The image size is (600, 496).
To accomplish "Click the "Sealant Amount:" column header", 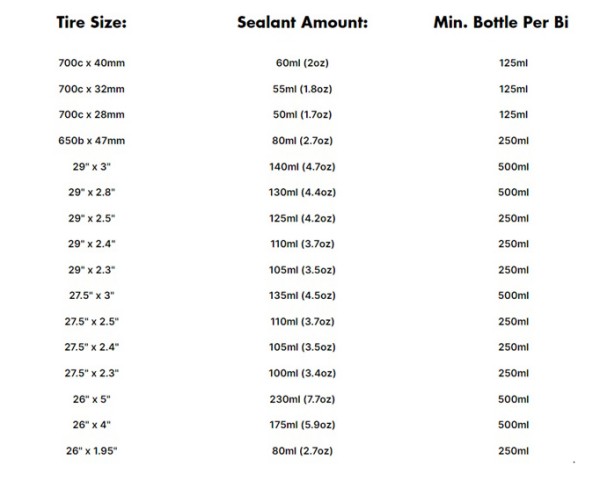I will click(x=302, y=23).
